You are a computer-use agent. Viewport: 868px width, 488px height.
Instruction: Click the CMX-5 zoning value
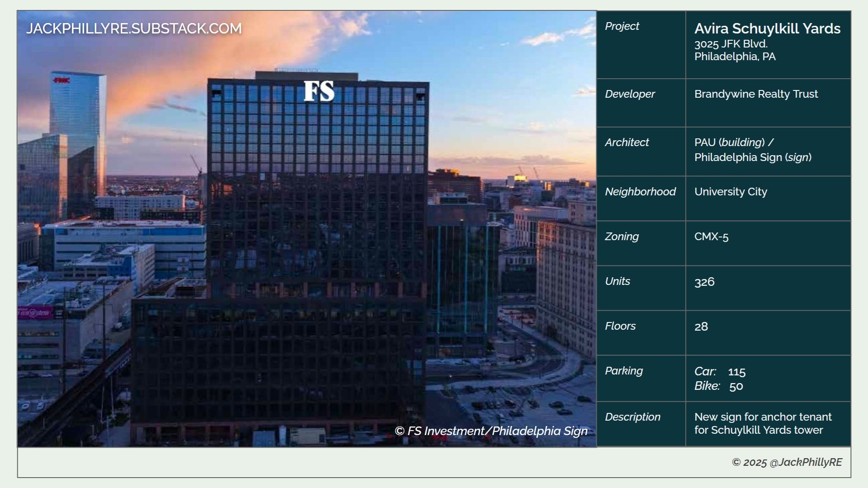point(711,237)
